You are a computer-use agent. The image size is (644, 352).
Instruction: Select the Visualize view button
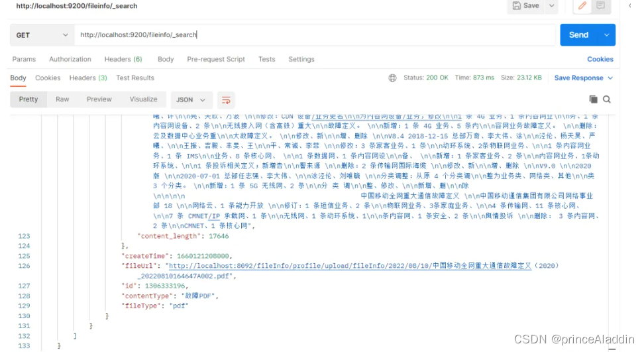[143, 99]
